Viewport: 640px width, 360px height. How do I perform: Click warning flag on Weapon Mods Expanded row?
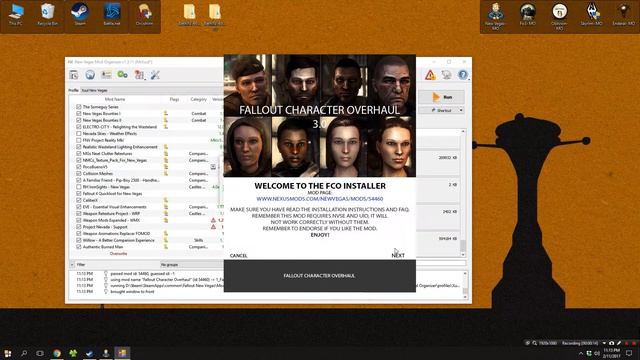(x=213, y=220)
